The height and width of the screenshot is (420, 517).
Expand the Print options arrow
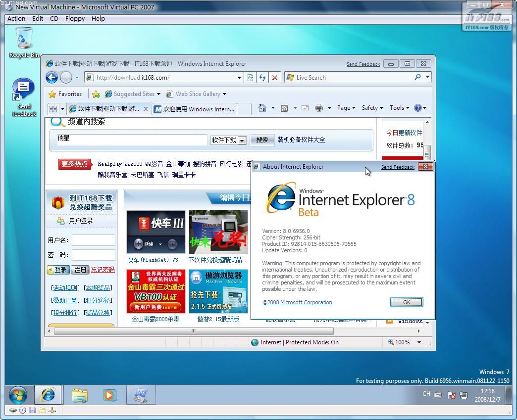click(329, 108)
